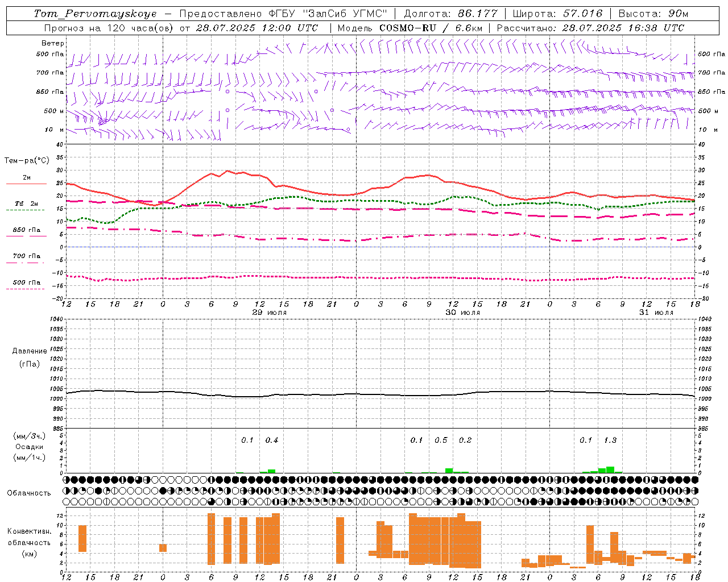Click the "Долгота: 86.177" header value
Screen dimensions: 728x582
tap(450, 14)
